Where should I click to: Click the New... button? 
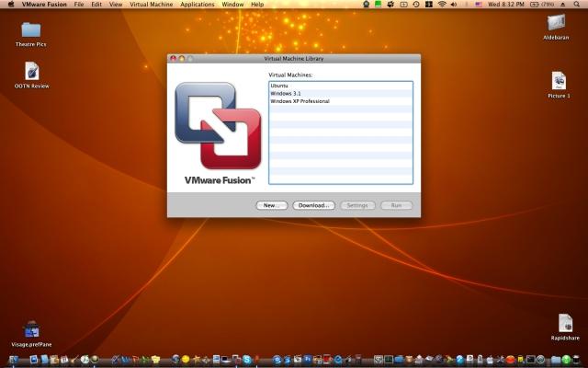[272, 205]
